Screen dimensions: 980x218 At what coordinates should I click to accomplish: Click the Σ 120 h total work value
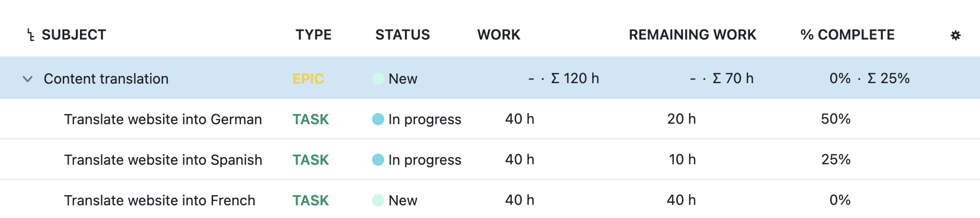[575, 79]
